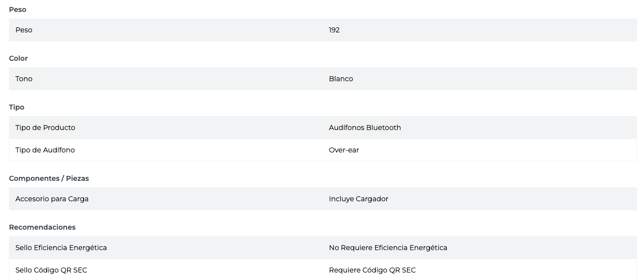
Task: Click the Tipo section heading
Action: 16,107
